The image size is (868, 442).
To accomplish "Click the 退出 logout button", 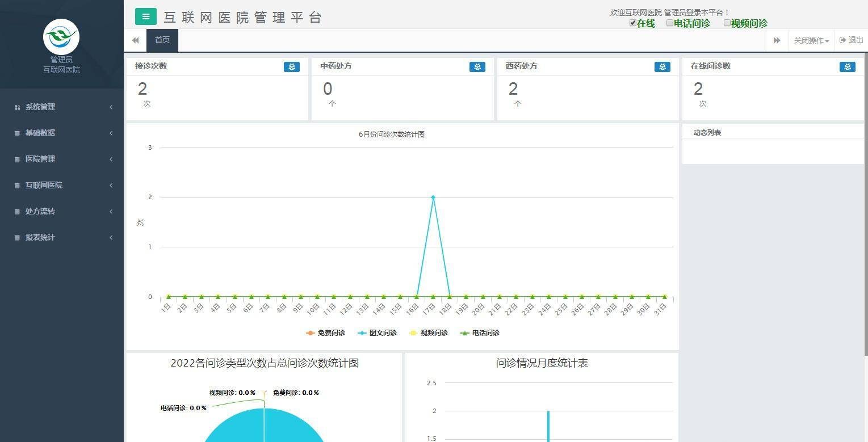I will pyautogui.click(x=851, y=40).
